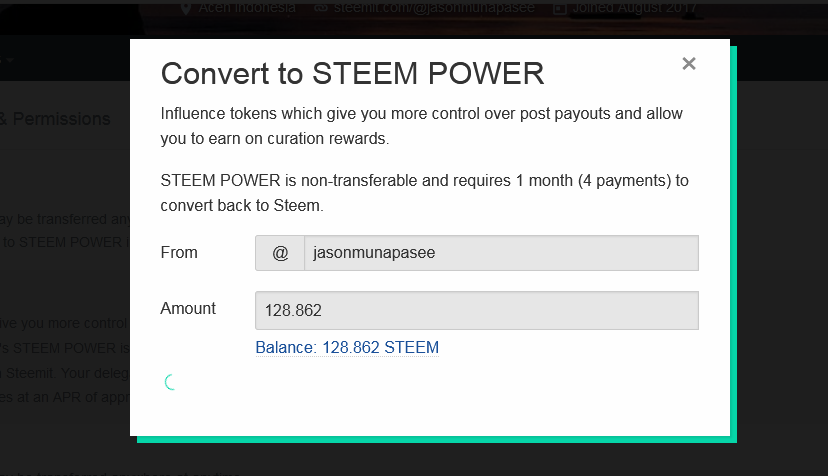828x476 pixels.
Task: Close the Convert to STEEM POWER dialog
Action: pyautogui.click(x=689, y=64)
